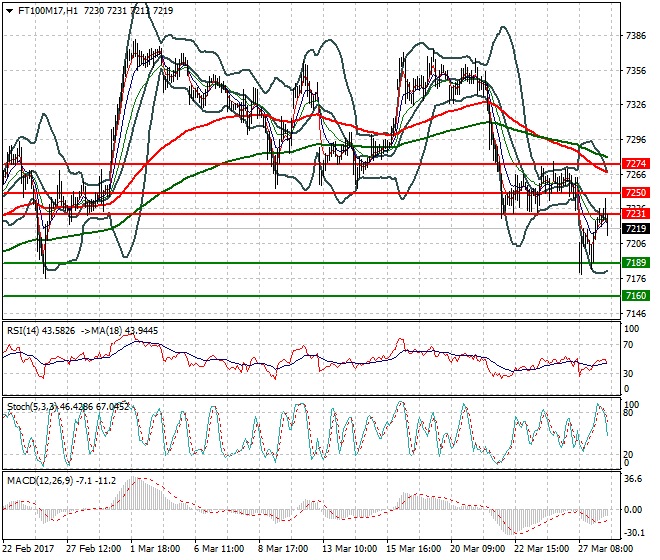Open the chart menu triangle beside FT100M17

10,11
